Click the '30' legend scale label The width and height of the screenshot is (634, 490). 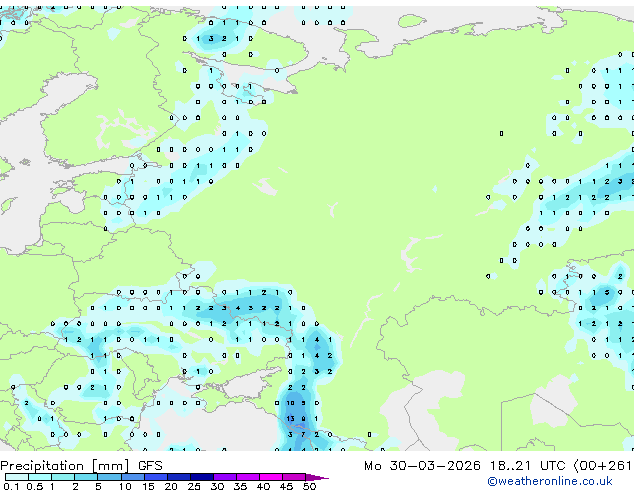(x=217, y=486)
